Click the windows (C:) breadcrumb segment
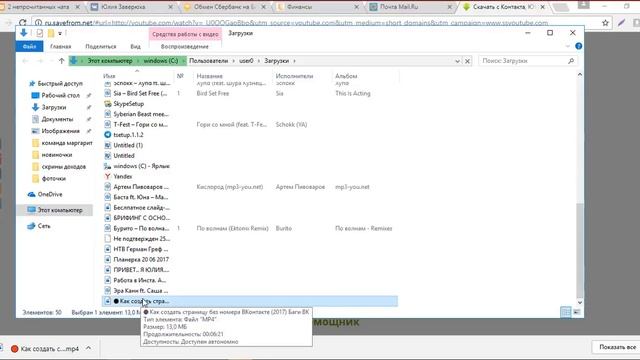Viewport: 640px width, 360px height. (x=160, y=61)
